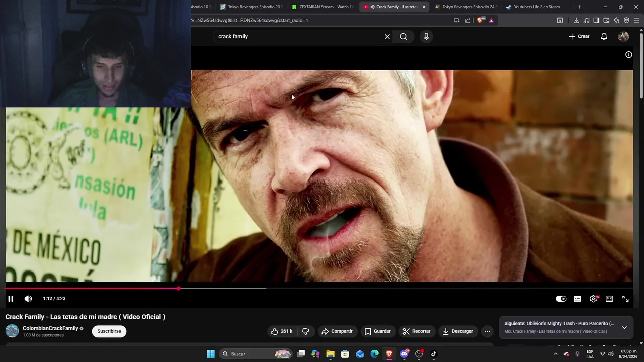Like the video with thumbs up 261 k

click(x=282, y=331)
